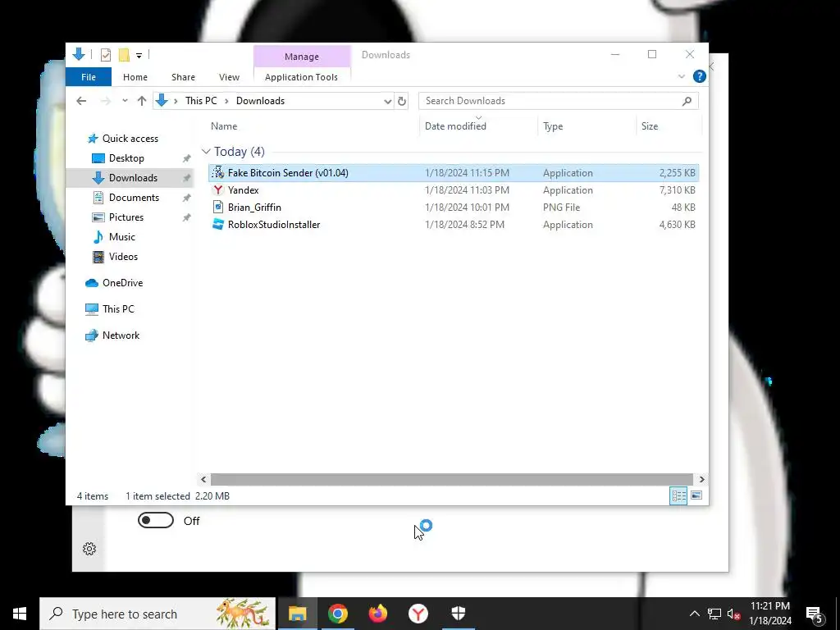
Task: Click the RobloxStudioInstaller file name
Action: 274,225
